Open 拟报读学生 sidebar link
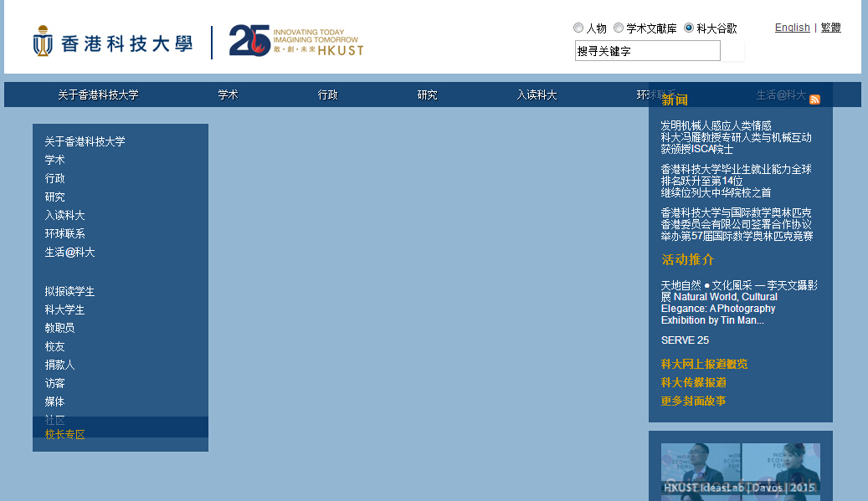Image resolution: width=868 pixels, height=501 pixels. tap(69, 291)
